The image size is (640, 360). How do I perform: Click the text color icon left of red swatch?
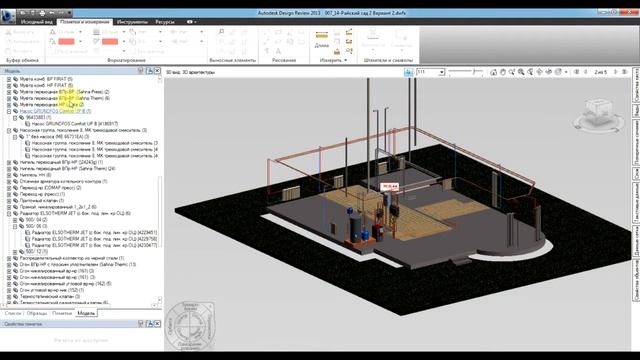[53, 41]
